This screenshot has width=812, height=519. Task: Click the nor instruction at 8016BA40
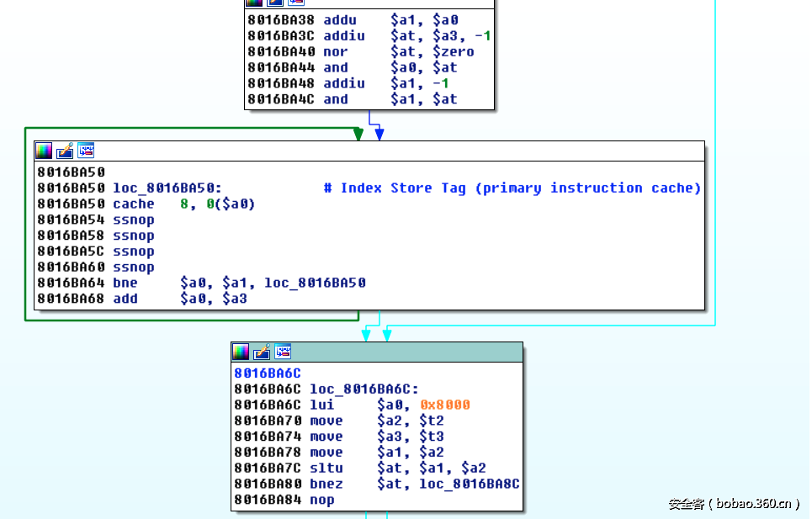[335, 51]
